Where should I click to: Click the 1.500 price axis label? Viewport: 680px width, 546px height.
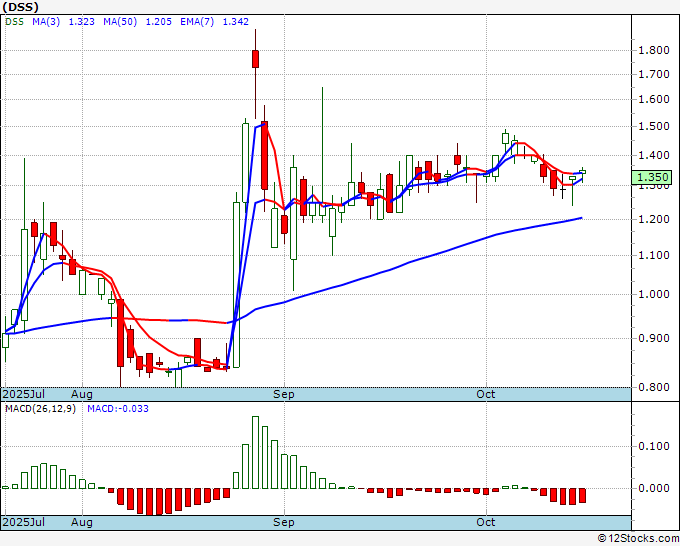click(x=654, y=126)
